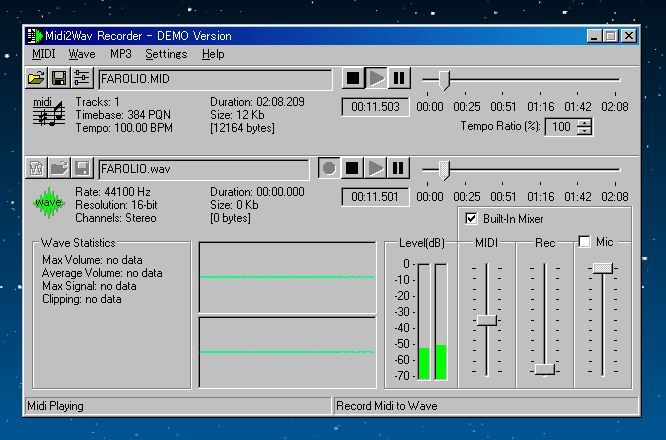
Task: Open the MP3 menu
Action: point(120,54)
